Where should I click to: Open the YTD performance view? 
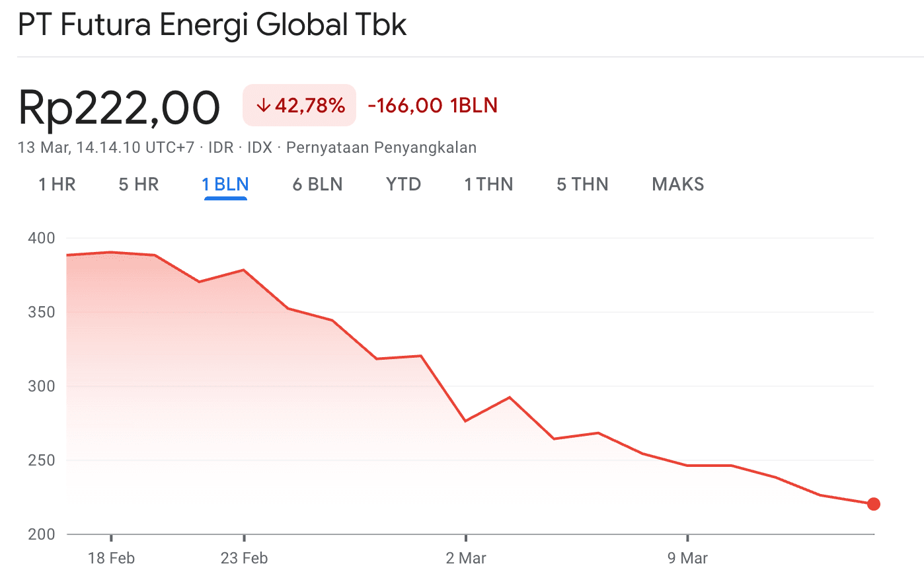pyautogui.click(x=403, y=185)
